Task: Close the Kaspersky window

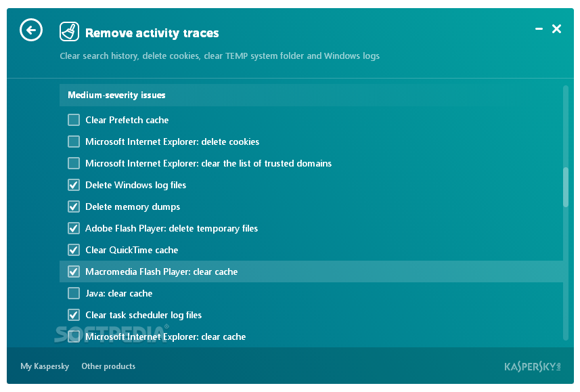Action: click(556, 29)
